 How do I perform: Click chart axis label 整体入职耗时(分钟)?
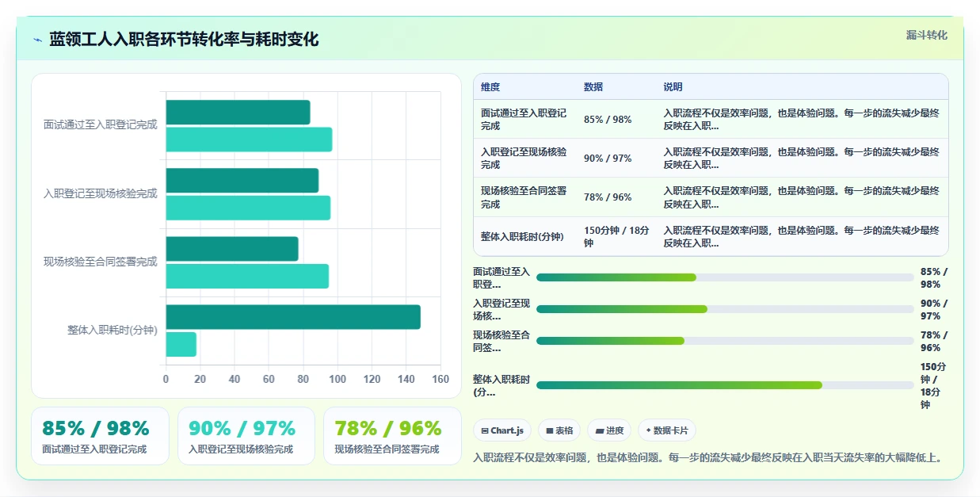click(x=112, y=331)
